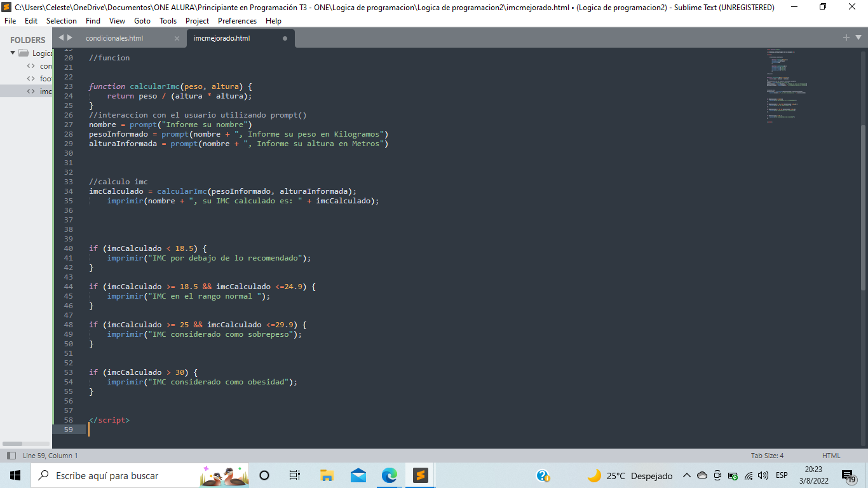
Task: Open the Get Help question mark icon
Action: pos(543,475)
